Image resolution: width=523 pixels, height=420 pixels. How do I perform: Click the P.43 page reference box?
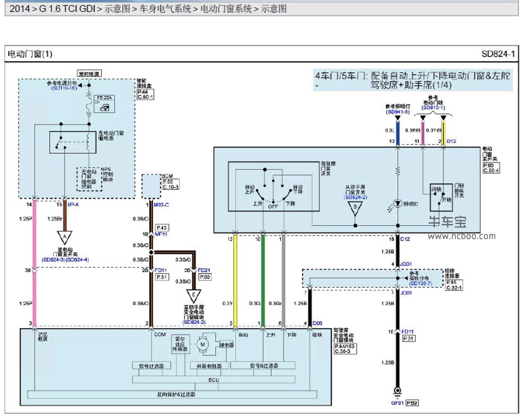(162, 228)
